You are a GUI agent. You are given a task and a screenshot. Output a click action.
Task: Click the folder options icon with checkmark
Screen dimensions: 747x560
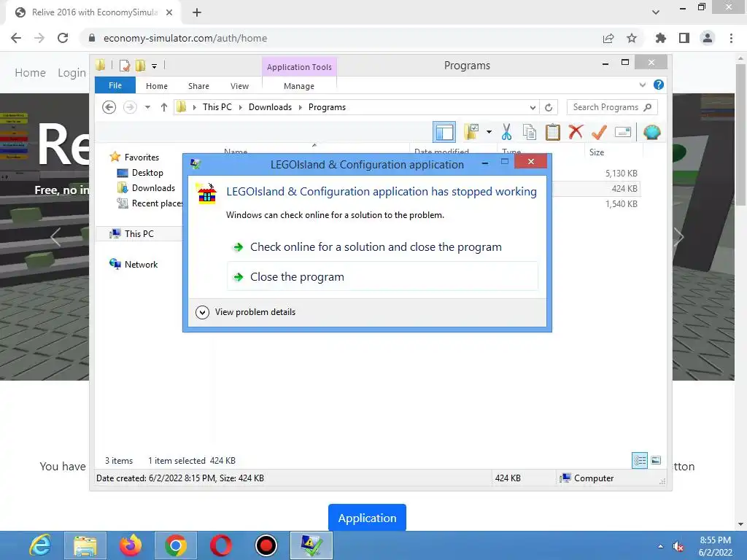(x=471, y=132)
